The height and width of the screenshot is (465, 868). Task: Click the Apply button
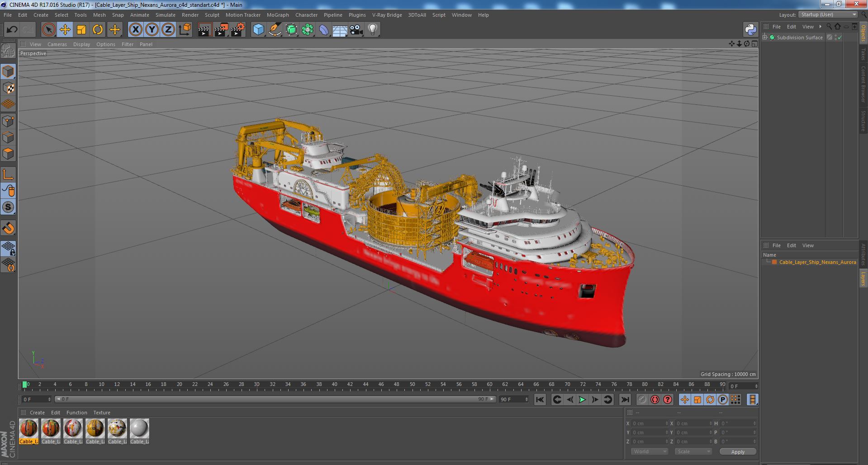(x=738, y=452)
